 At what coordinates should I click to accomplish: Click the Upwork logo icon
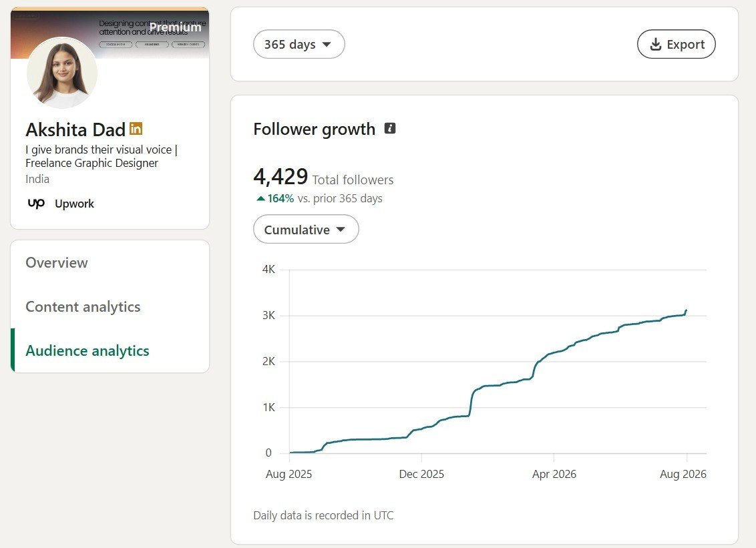click(36, 204)
